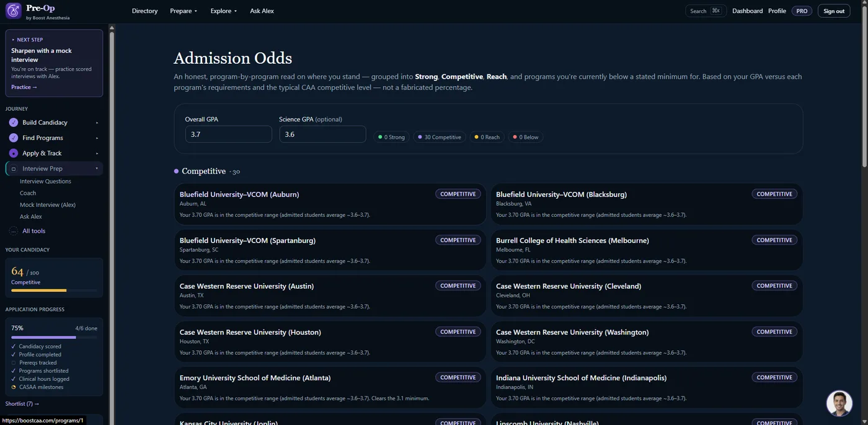Image resolution: width=868 pixels, height=425 pixels.
Task: Open the Dashboard page
Action: click(748, 11)
